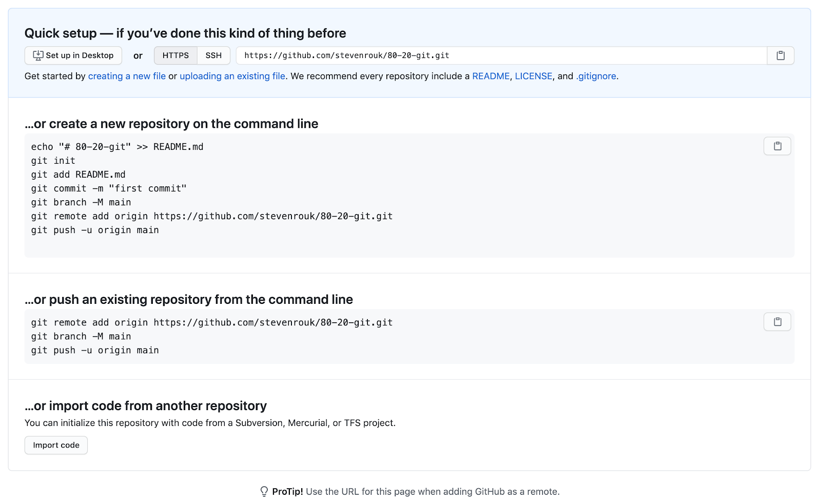Click the 'git commit -m "first commit"' line

coord(109,188)
